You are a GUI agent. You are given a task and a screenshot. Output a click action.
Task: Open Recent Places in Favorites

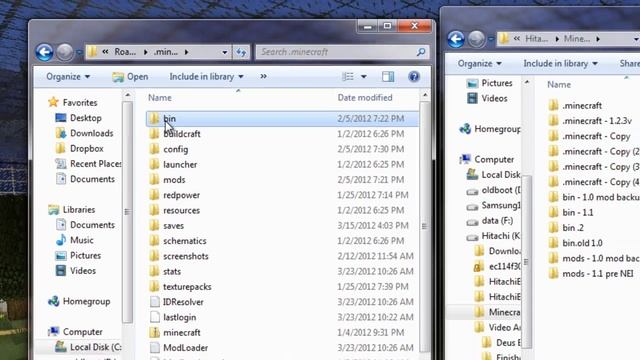click(88, 164)
